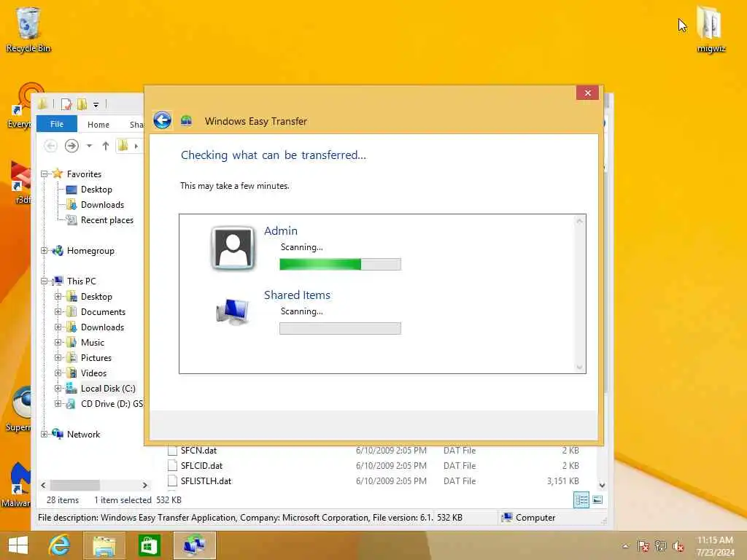The height and width of the screenshot is (560, 747).
Task: Select Documents under This PC
Action: tap(103, 312)
